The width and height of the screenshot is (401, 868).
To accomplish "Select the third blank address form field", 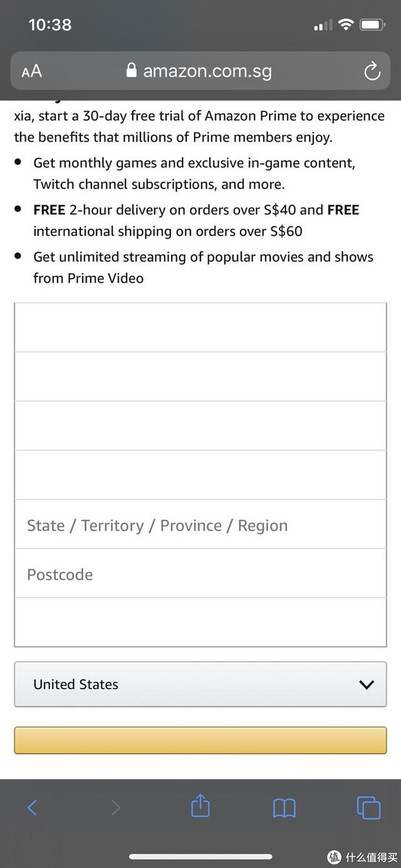I will click(200, 426).
